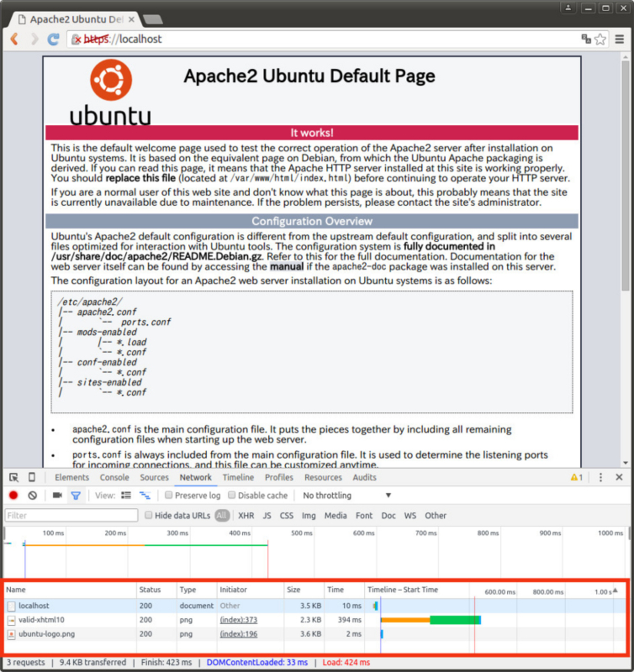Clear the network log
This screenshot has width=634, height=672.
tap(32, 495)
